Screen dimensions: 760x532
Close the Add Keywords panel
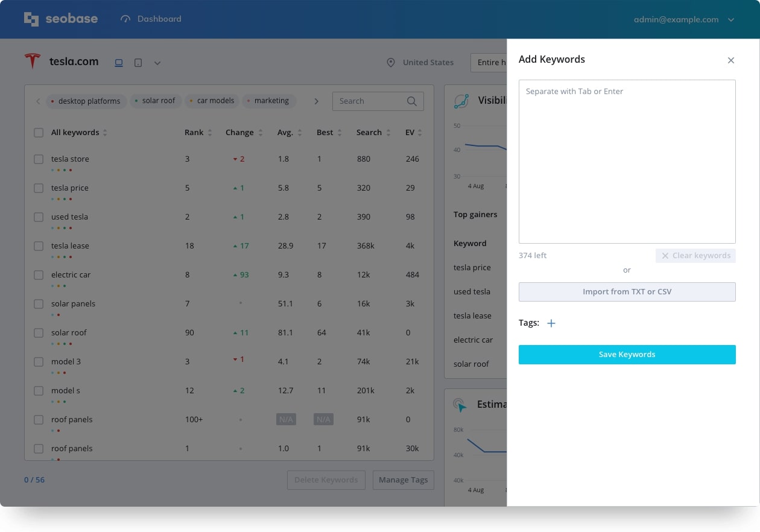pos(730,60)
